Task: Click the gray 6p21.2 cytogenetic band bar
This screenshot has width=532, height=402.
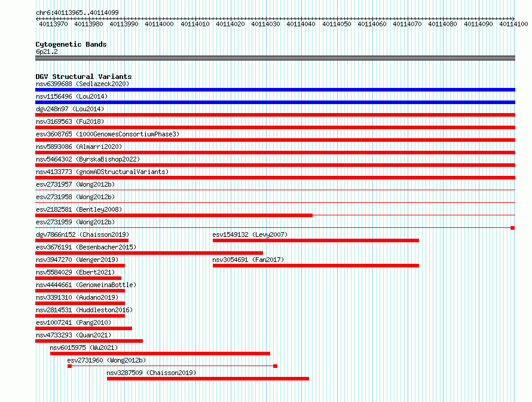Action: 275,58
